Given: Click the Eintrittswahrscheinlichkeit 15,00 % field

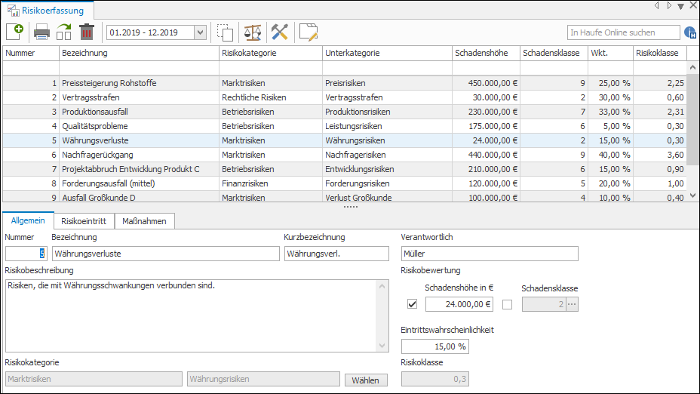Looking at the screenshot, I should pyautogui.click(x=435, y=346).
